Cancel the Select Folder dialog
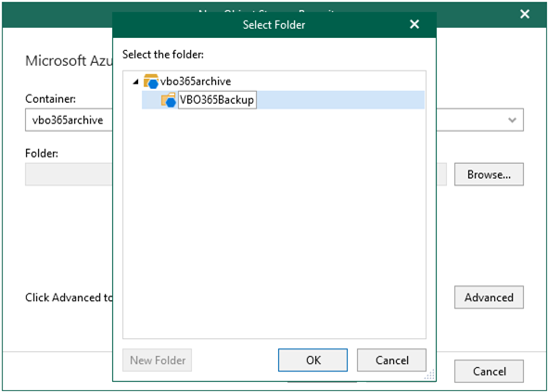 (x=391, y=360)
